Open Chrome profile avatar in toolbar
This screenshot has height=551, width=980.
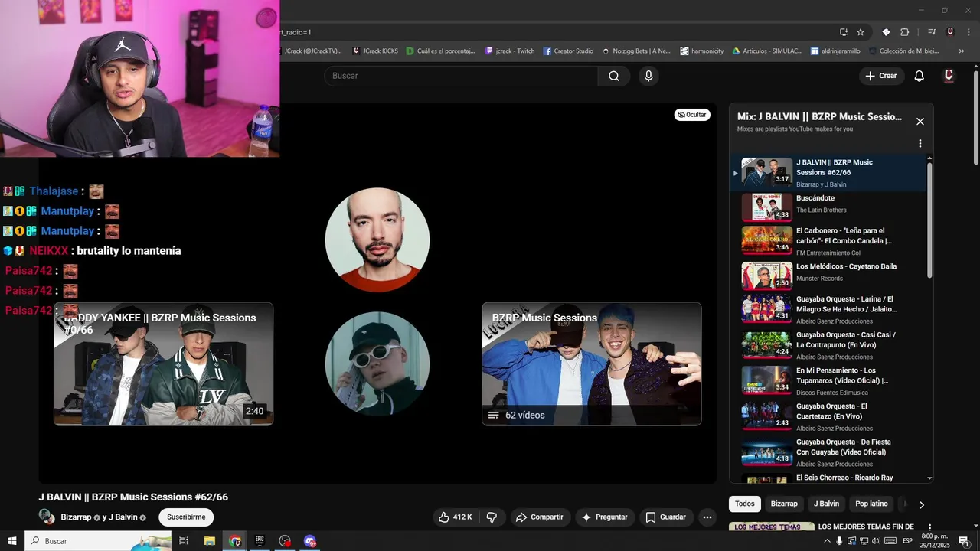950,32
